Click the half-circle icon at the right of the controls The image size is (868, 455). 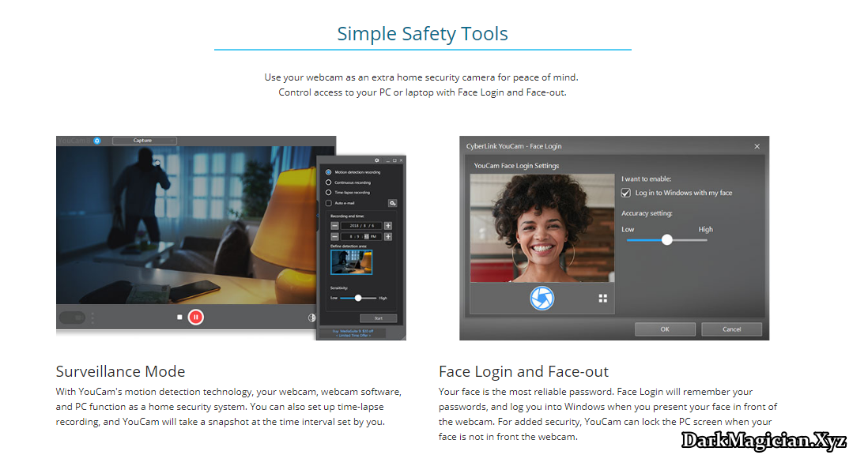(311, 318)
